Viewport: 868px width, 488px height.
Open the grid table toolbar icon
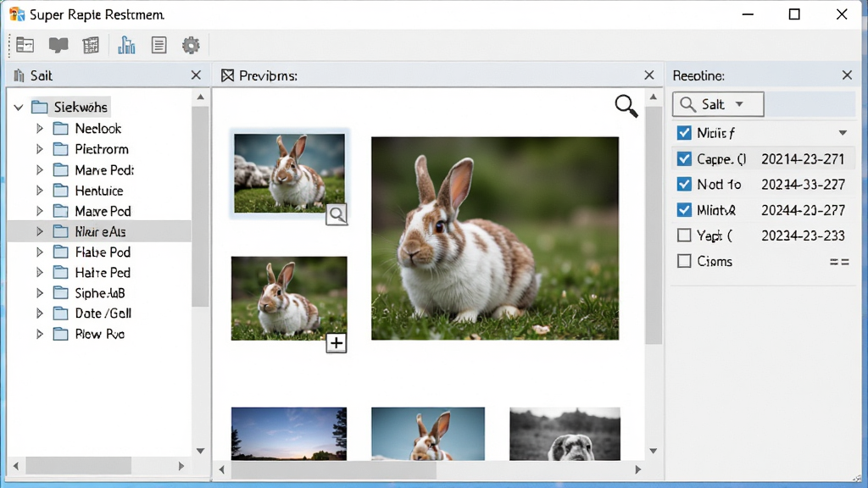pyautogui.click(x=91, y=45)
